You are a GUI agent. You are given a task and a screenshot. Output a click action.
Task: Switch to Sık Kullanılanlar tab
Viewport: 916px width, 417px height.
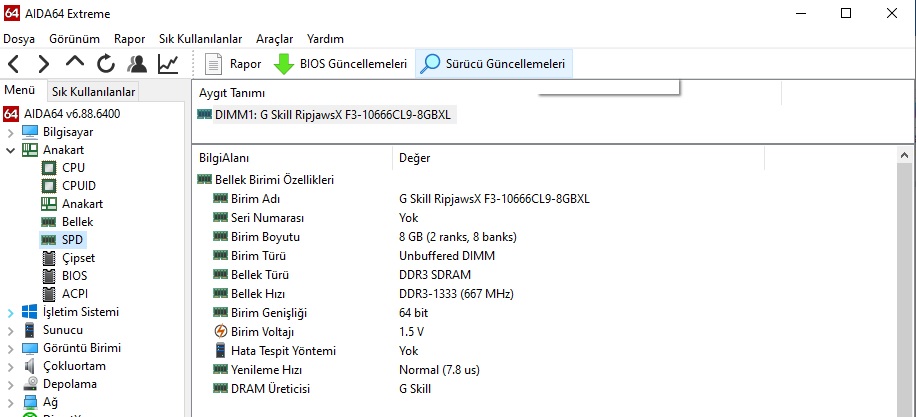click(x=93, y=92)
